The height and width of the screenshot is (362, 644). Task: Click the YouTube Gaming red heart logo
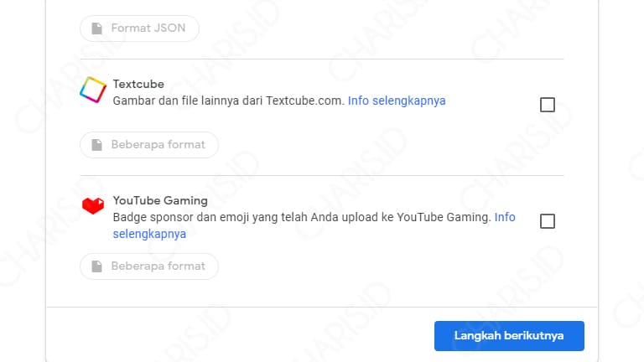tap(93, 205)
